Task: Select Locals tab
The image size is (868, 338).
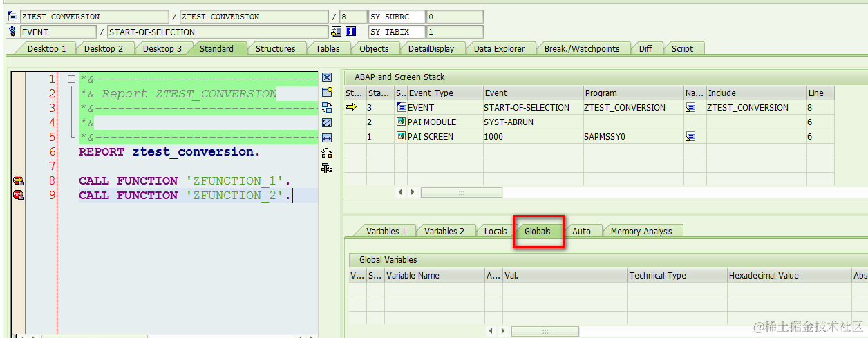Action: (x=496, y=231)
